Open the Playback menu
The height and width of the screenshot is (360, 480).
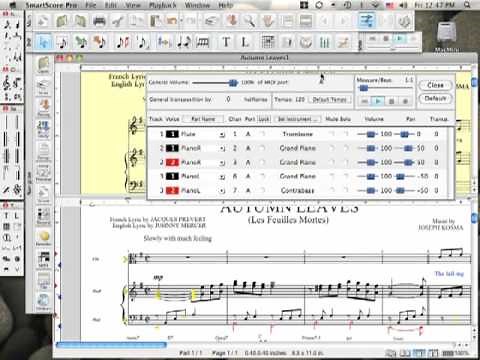pyautogui.click(x=162, y=5)
